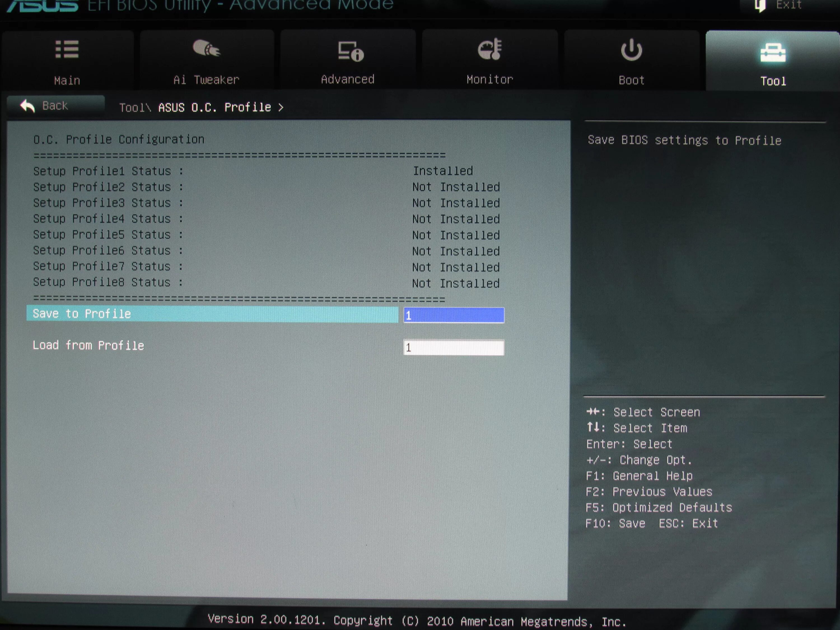
Task: Click the Back button text
Action: [x=55, y=105]
